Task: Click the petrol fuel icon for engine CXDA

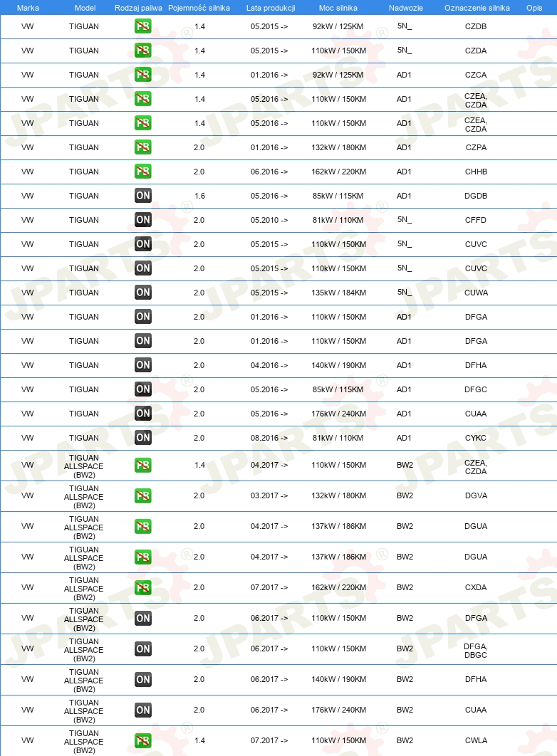Action: pyautogui.click(x=142, y=587)
